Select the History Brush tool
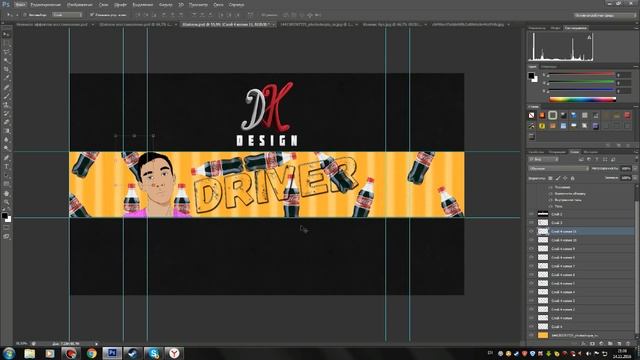 7,113
